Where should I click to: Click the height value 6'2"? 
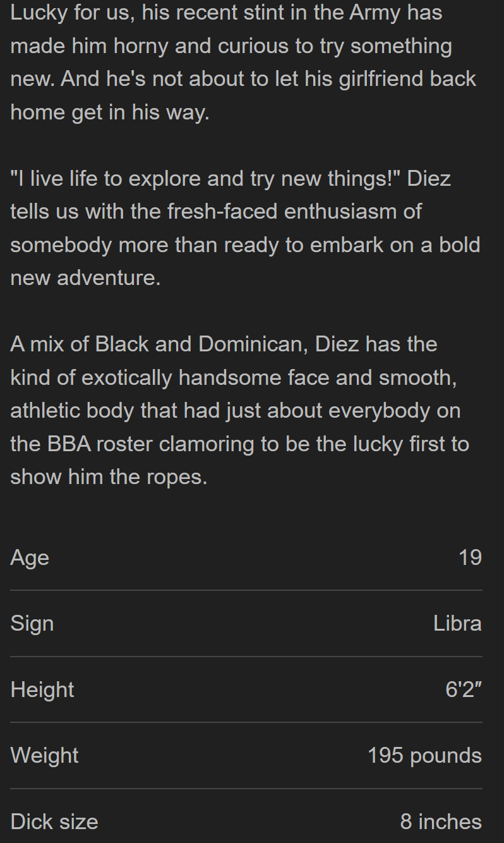[x=464, y=689]
